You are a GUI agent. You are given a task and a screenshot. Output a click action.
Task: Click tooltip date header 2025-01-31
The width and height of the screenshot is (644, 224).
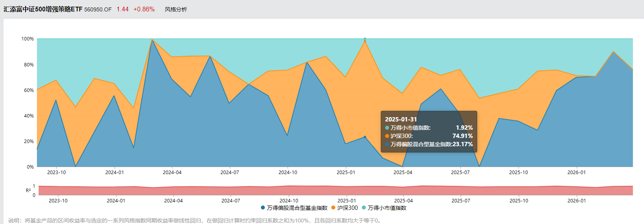401,119
